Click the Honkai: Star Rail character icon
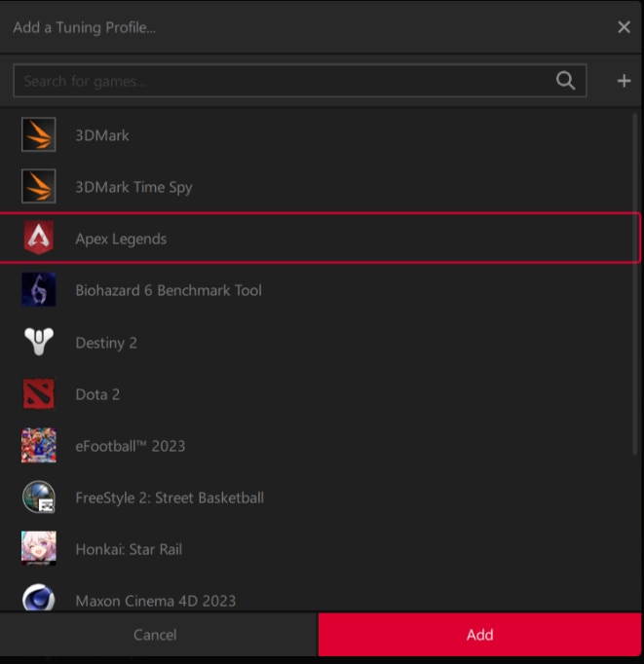Image resolution: width=644 pixels, height=664 pixels. coord(39,548)
